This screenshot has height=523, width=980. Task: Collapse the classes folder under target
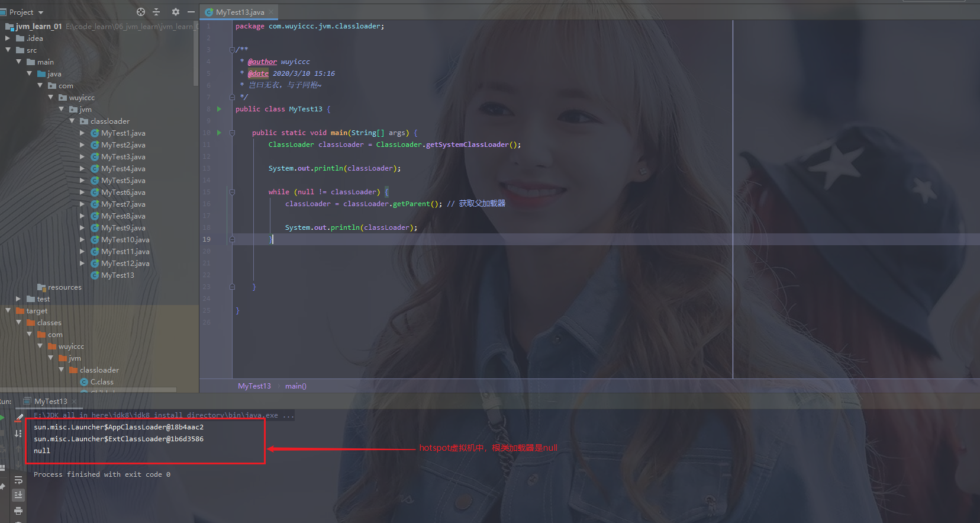[18, 322]
